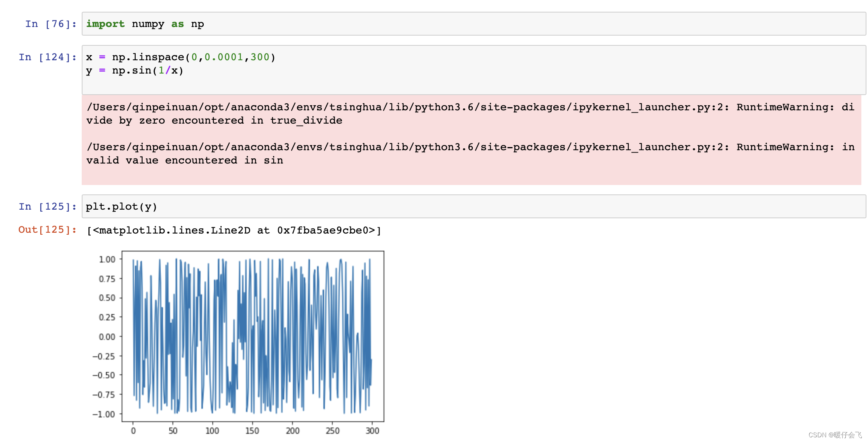Click the 150 x-axis tick label
Screen dimensions: 868x442
coord(252,431)
